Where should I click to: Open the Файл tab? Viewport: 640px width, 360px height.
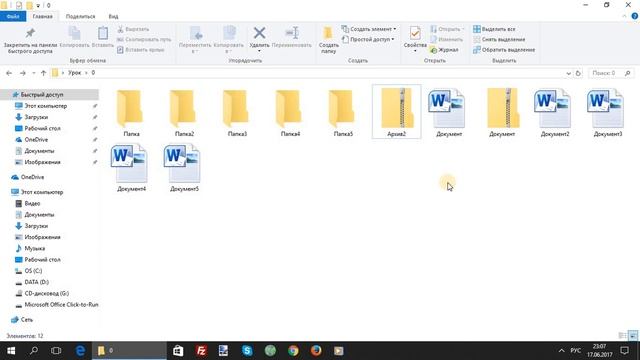[13, 16]
